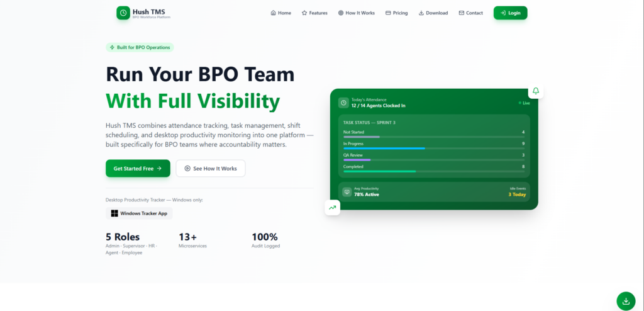Click the clock icon beside Today's Attendance
The height and width of the screenshot is (311, 644).
(344, 103)
